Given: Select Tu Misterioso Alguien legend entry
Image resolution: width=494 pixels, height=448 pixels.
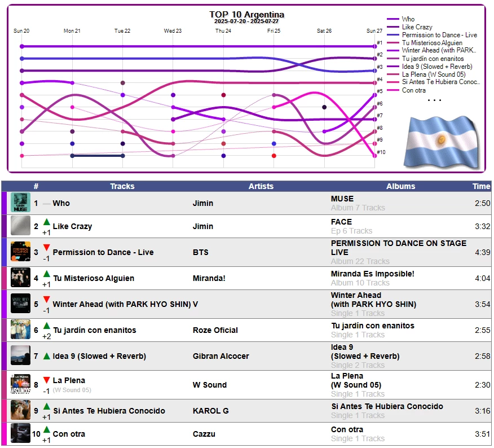Looking at the screenshot, I should pos(432,42).
